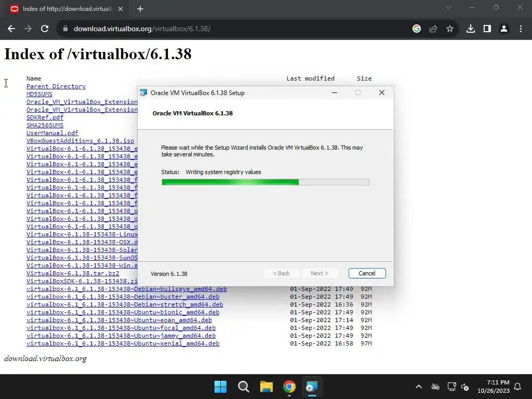Screen dimensions: 532x399
Task: Open the Google icon in the address bar
Action: 417,29
